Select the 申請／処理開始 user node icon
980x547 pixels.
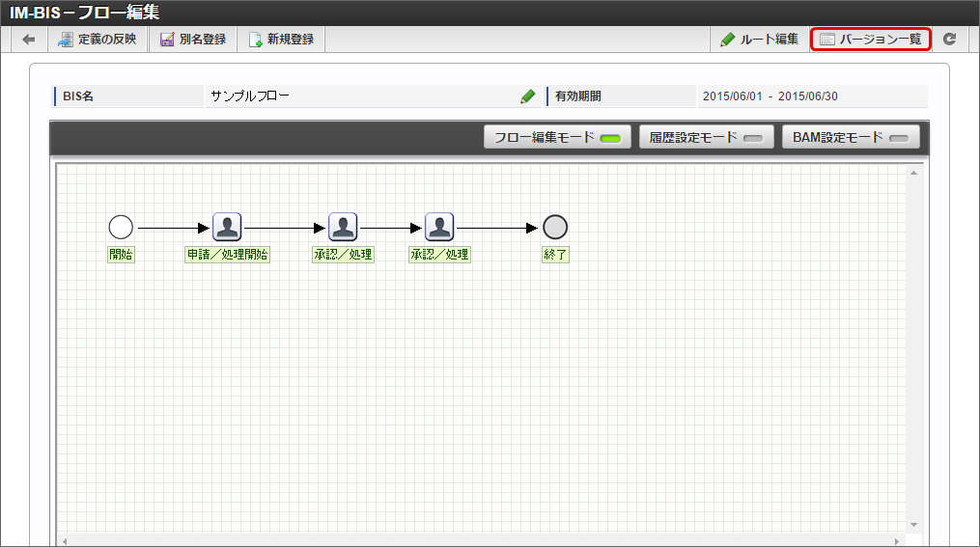click(227, 227)
